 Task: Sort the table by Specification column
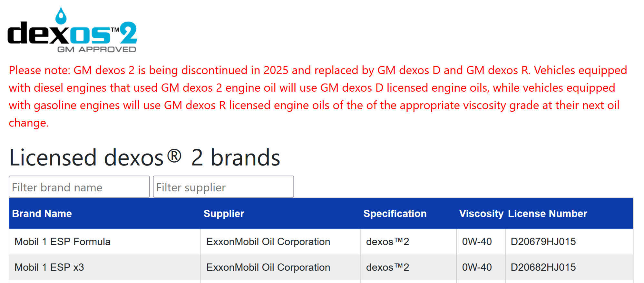tap(395, 213)
